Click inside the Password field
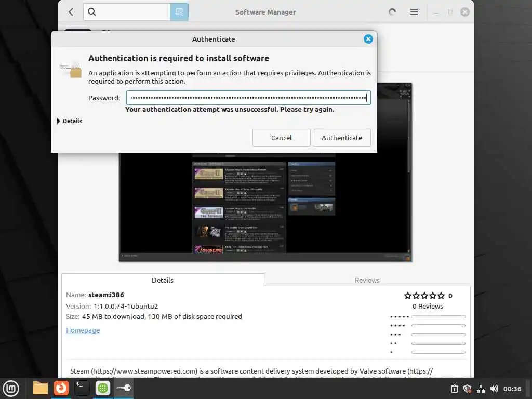 click(248, 98)
